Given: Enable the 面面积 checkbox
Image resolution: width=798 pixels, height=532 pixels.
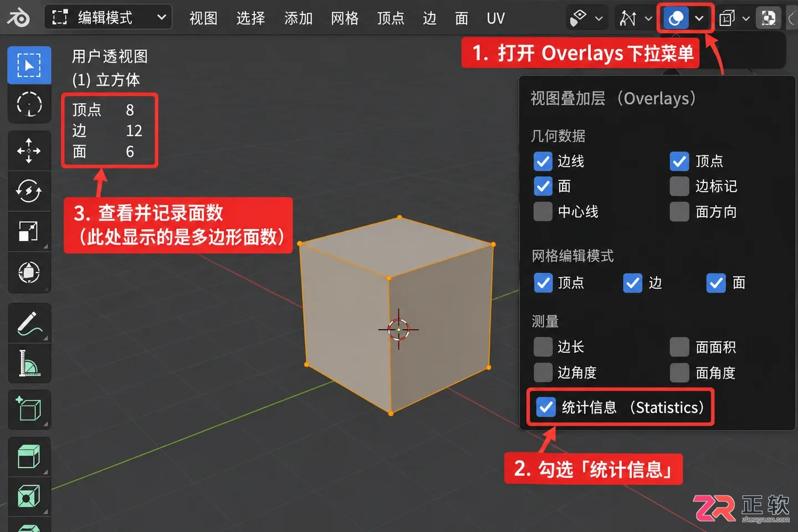Looking at the screenshot, I should [x=679, y=347].
